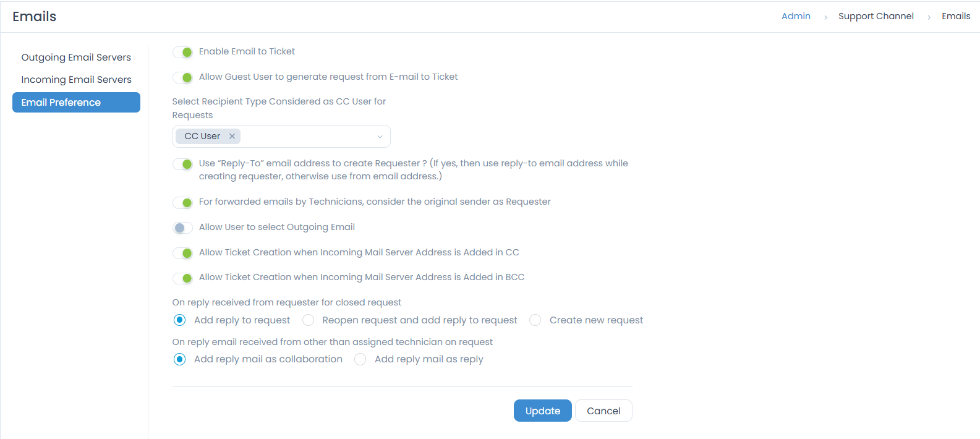Open the recipient type dropdown
The image size is (980, 439).
380,136
